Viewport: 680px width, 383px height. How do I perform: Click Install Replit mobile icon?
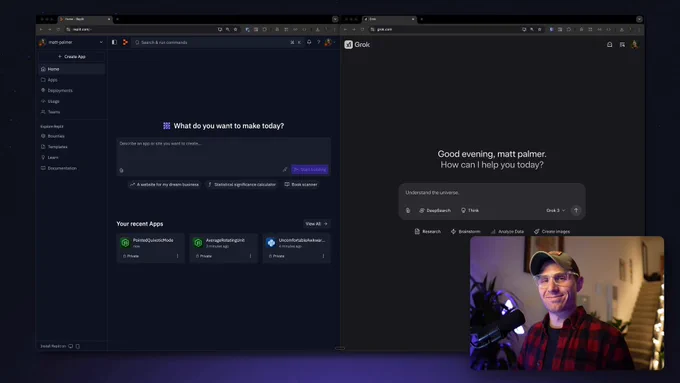78,346
